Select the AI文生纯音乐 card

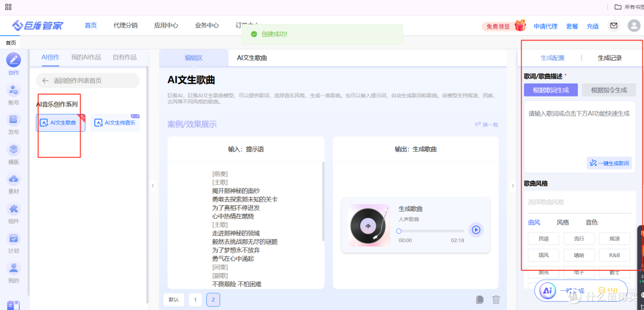pyautogui.click(x=115, y=122)
